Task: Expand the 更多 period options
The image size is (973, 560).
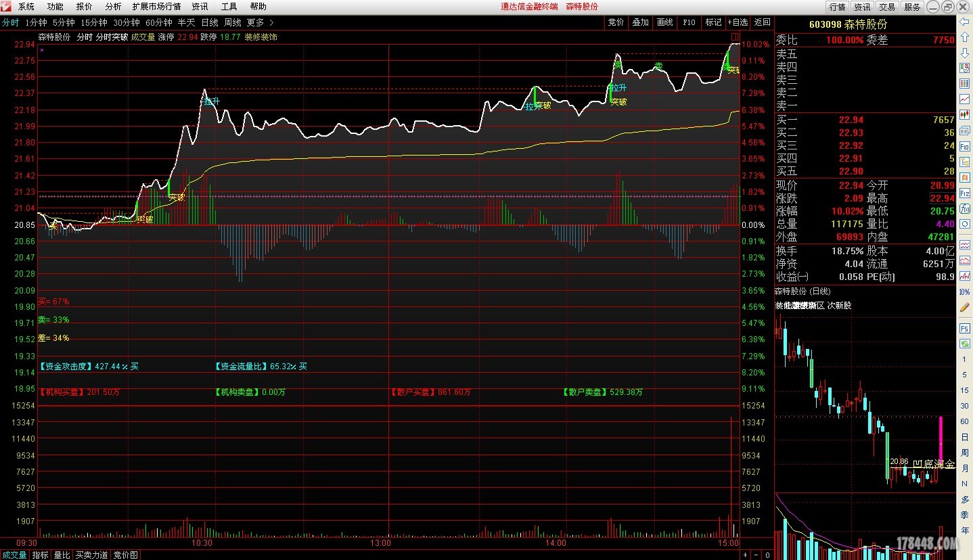Action: [x=260, y=22]
